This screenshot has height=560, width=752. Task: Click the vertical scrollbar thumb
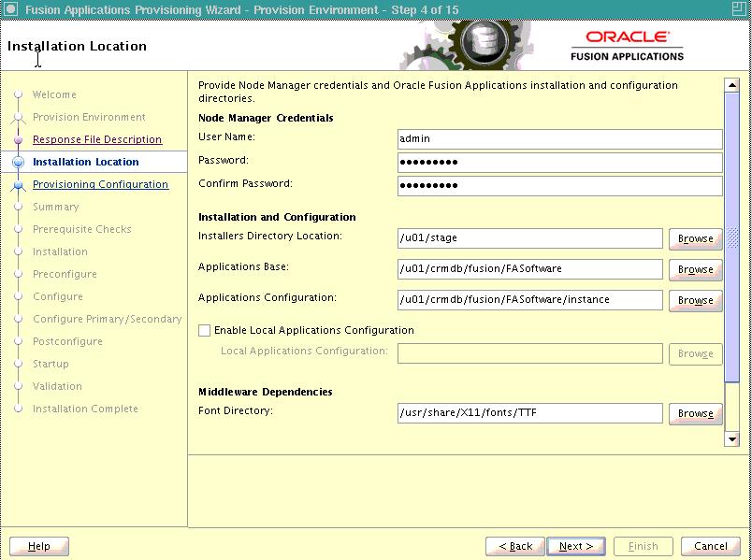[731, 237]
